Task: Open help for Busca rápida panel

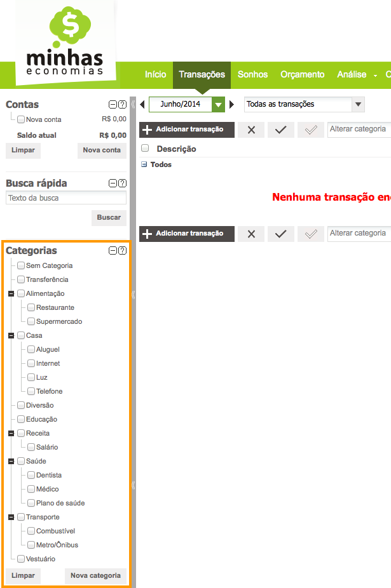Action: pyautogui.click(x=122, y=184)
